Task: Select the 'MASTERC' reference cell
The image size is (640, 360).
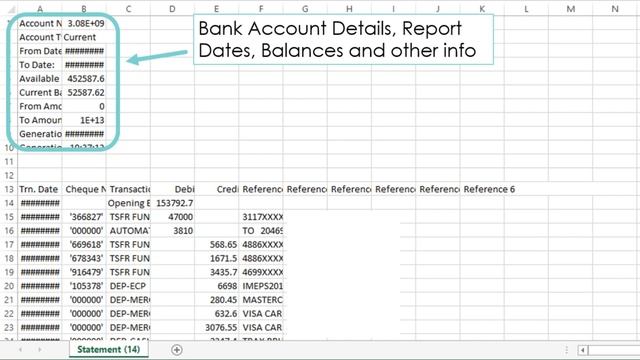Action: 261,300
